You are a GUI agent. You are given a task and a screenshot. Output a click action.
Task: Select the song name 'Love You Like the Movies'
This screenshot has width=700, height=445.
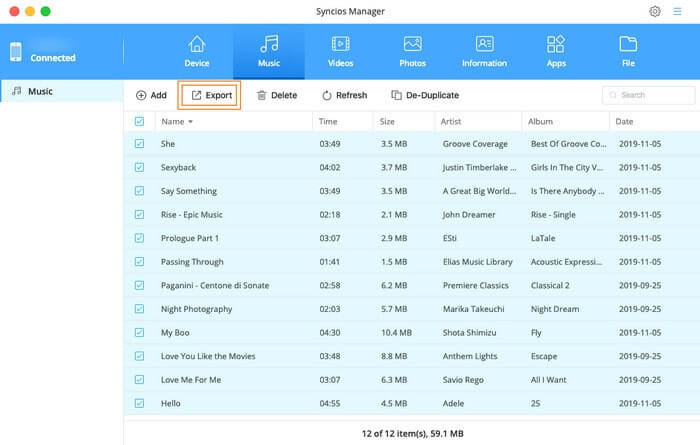click(x=208, y=356)
